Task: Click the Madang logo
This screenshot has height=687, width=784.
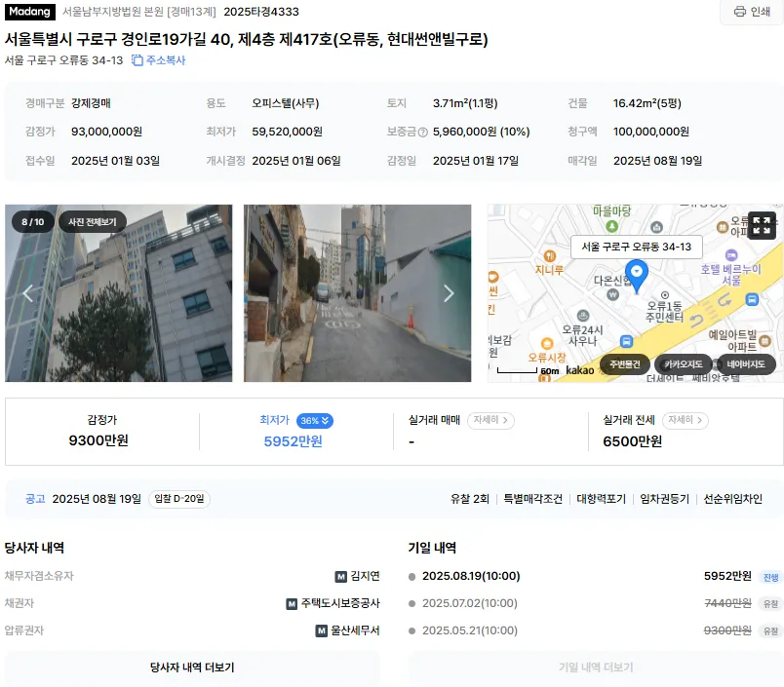Action: pyautogui.click(x=30, y=12)
